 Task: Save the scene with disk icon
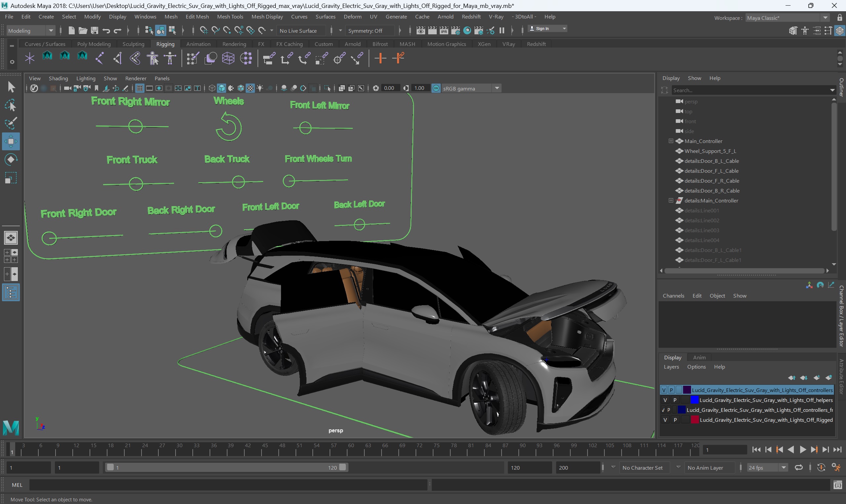point(95,31)
